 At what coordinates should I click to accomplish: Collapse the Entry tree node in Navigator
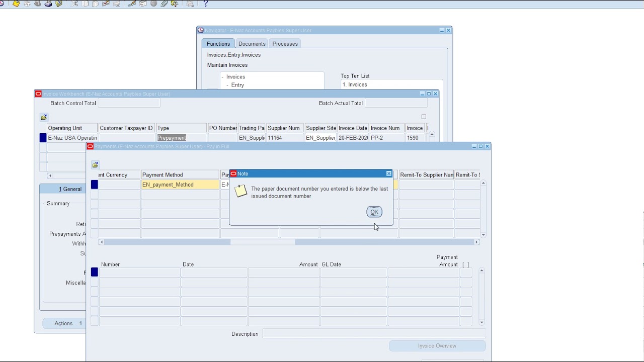coord(227,85)
